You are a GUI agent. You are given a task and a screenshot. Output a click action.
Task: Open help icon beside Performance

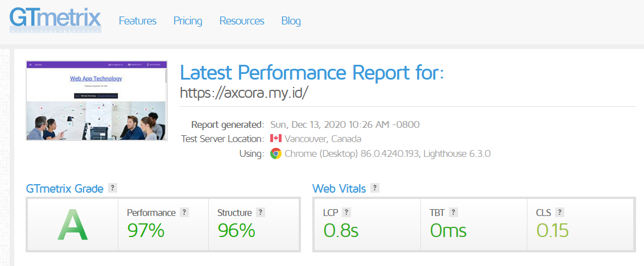pyautogui.click(x=184, y=212)
